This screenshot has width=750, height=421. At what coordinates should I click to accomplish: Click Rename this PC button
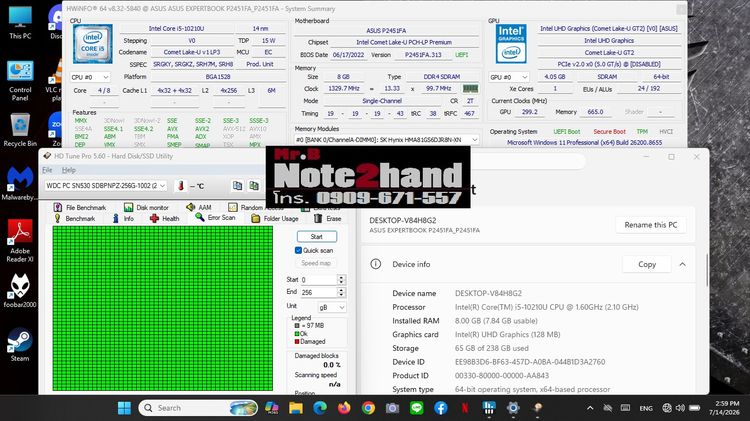coord(651,225)
